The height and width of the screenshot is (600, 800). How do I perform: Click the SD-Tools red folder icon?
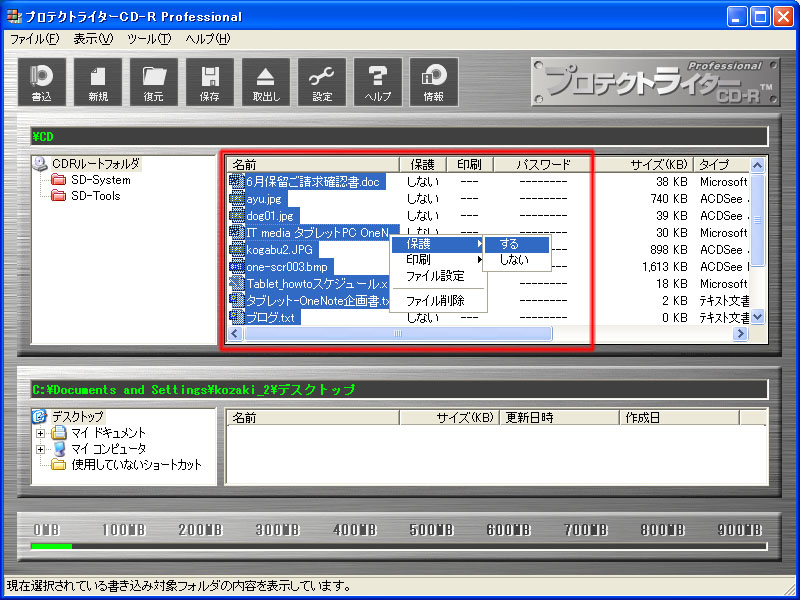coord(59,196)
